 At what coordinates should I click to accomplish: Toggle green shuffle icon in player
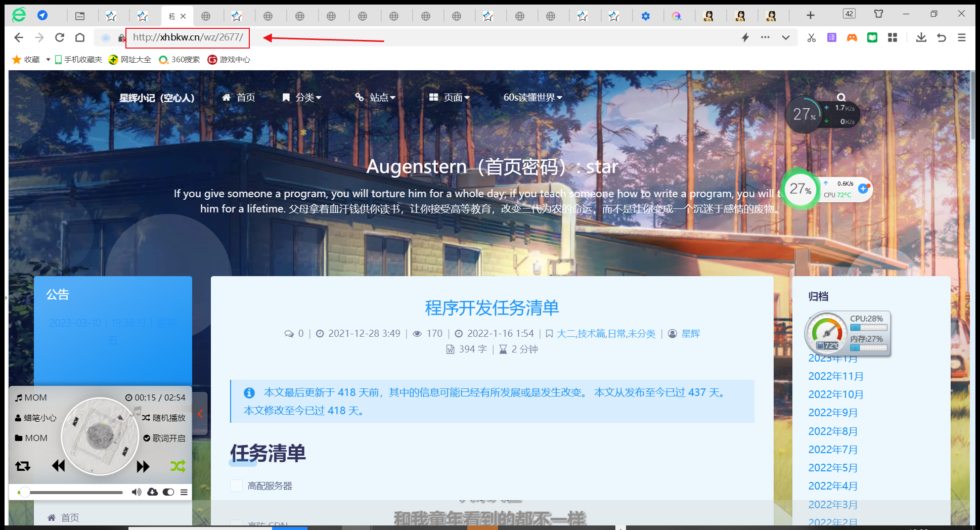coord(177,466)
